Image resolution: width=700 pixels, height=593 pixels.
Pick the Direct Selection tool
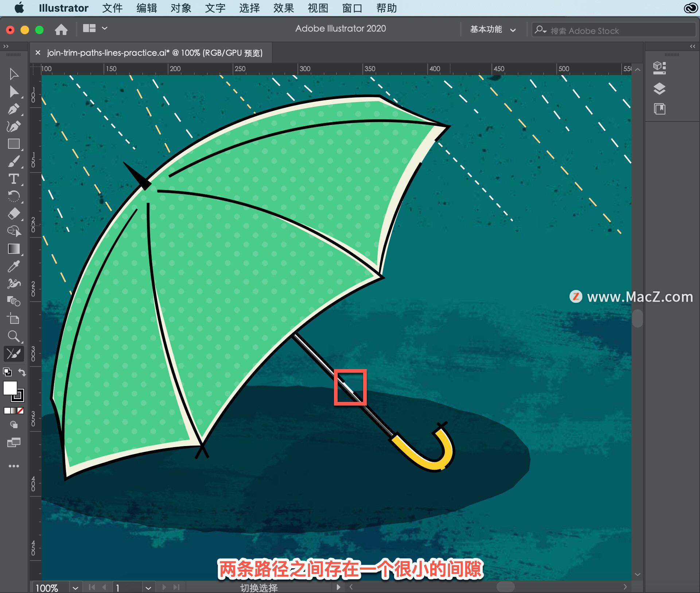(x=14, y=92)
